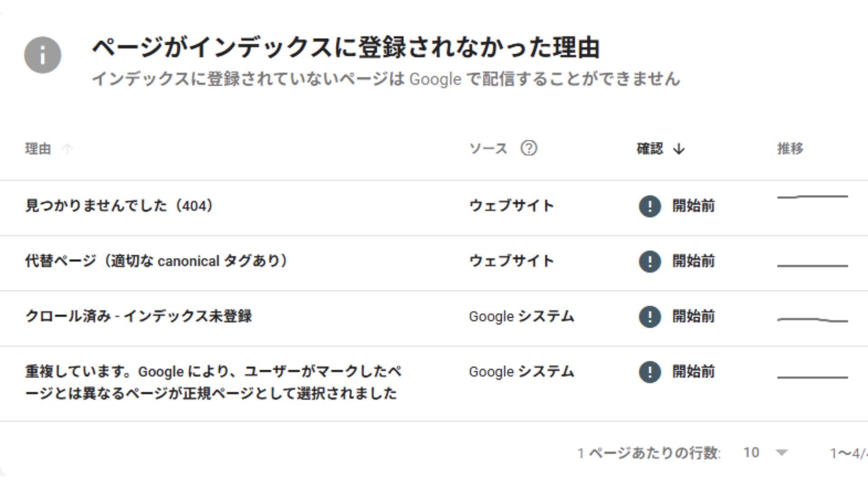Click the ソース column header

(488, 149)
